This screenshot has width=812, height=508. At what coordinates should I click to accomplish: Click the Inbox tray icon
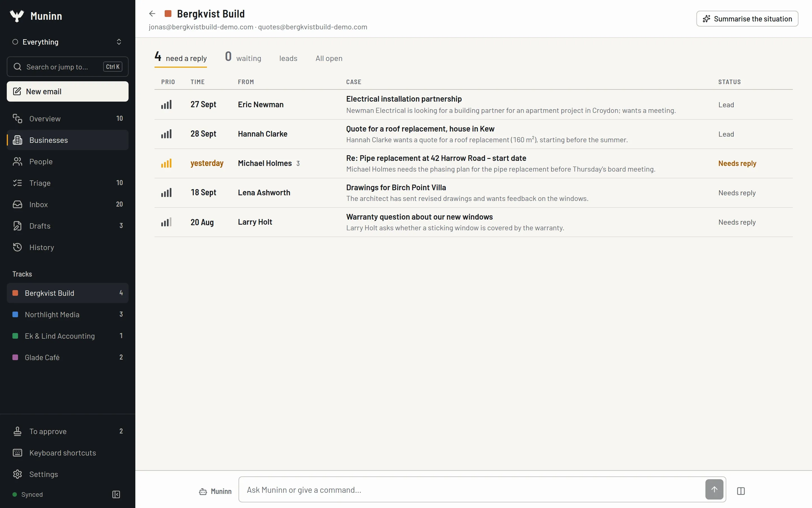pyautogui.click(x=17, y=205)
